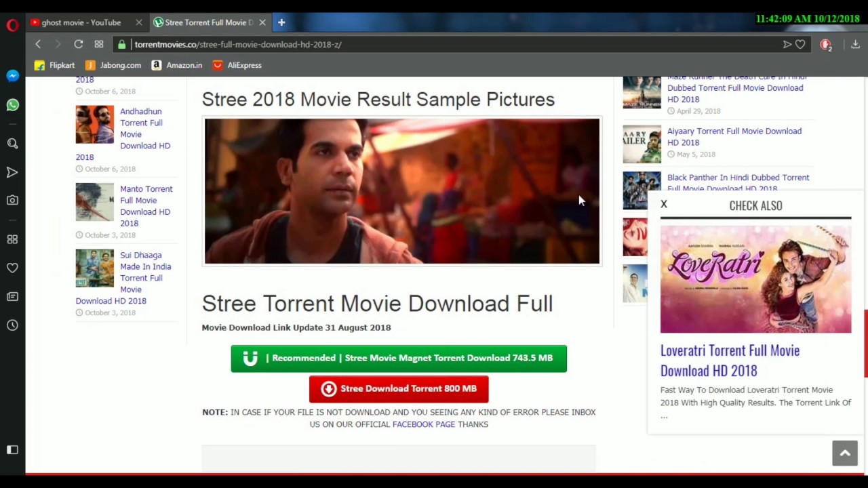Open Loveratri Torrent Full Movie Download title

(730, 361)
